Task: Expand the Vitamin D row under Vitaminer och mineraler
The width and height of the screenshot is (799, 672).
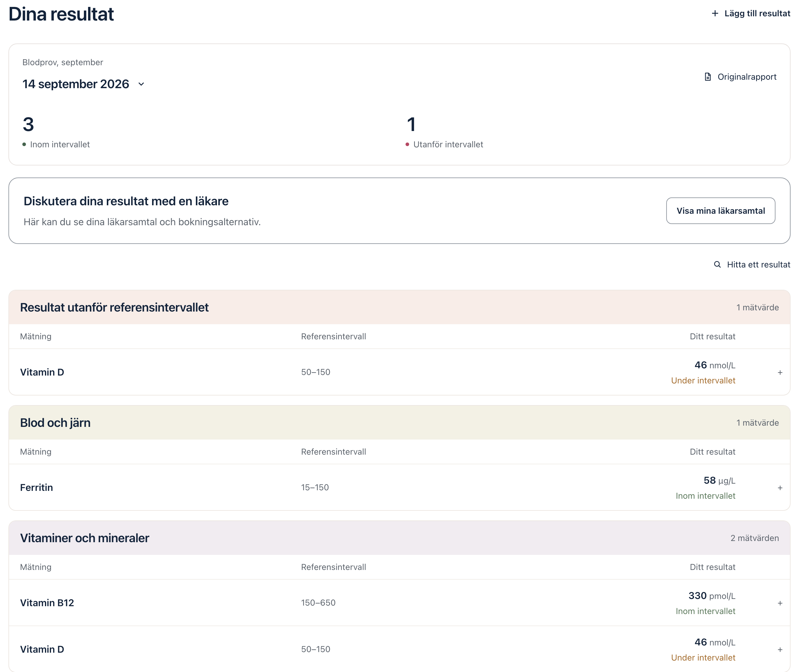Action: click(780, 650)
